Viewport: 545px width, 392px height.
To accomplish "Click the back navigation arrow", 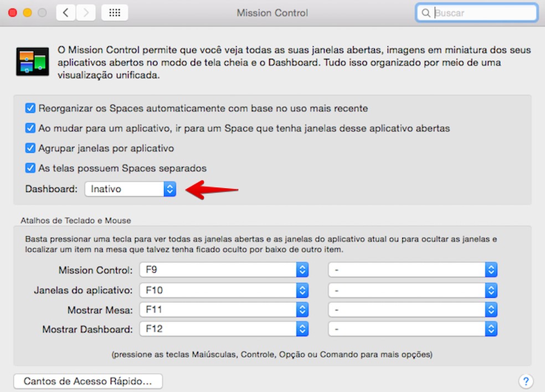I will pyautogui.click(x=65, y=12).
